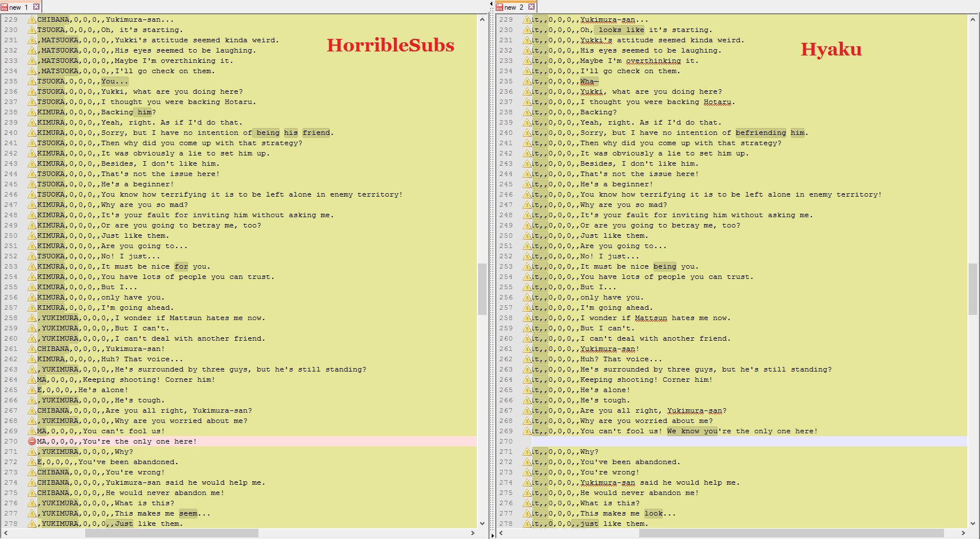Switch to the 'new 1' document tab
The height and width of the screenshot is (539, 980).
(x=18, y=7)
